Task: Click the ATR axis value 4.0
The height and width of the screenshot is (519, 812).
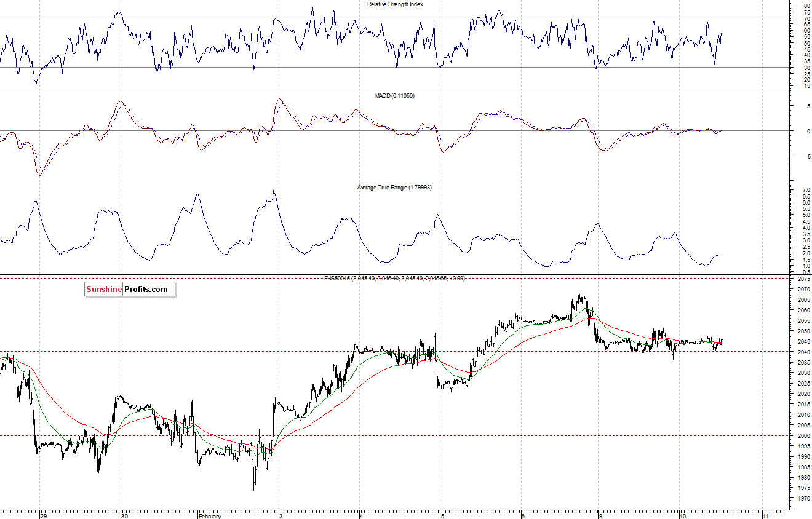Action: [x=806, y=228]
